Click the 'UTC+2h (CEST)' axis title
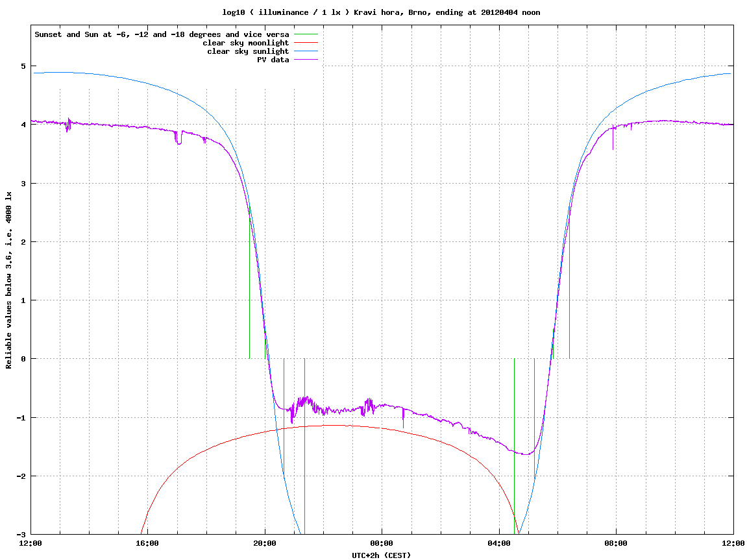 click(381, 555)
